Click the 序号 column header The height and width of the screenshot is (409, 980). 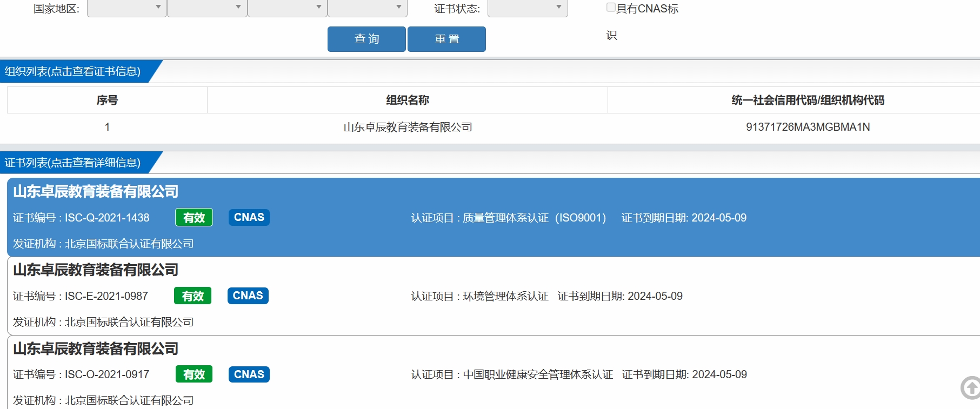[x=107, y=100]
